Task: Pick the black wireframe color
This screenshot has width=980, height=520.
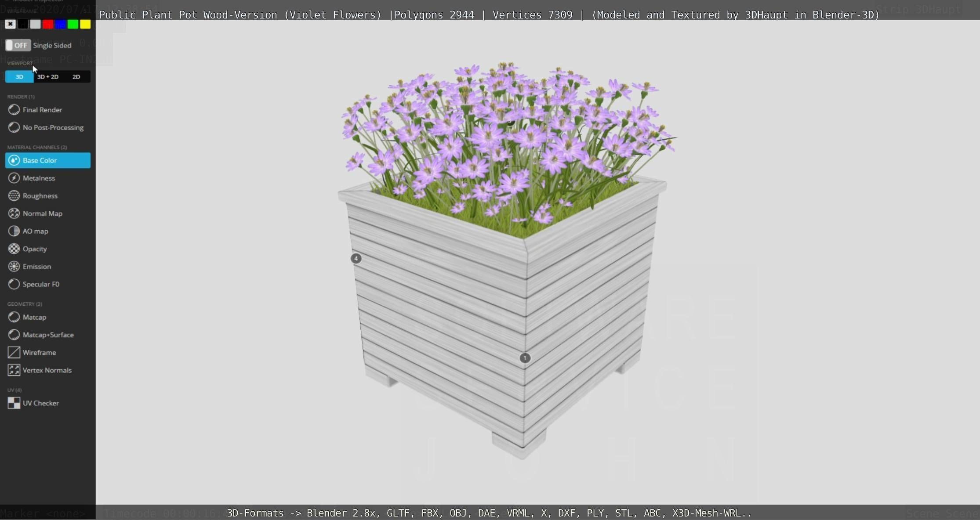Action: [23, 24]
